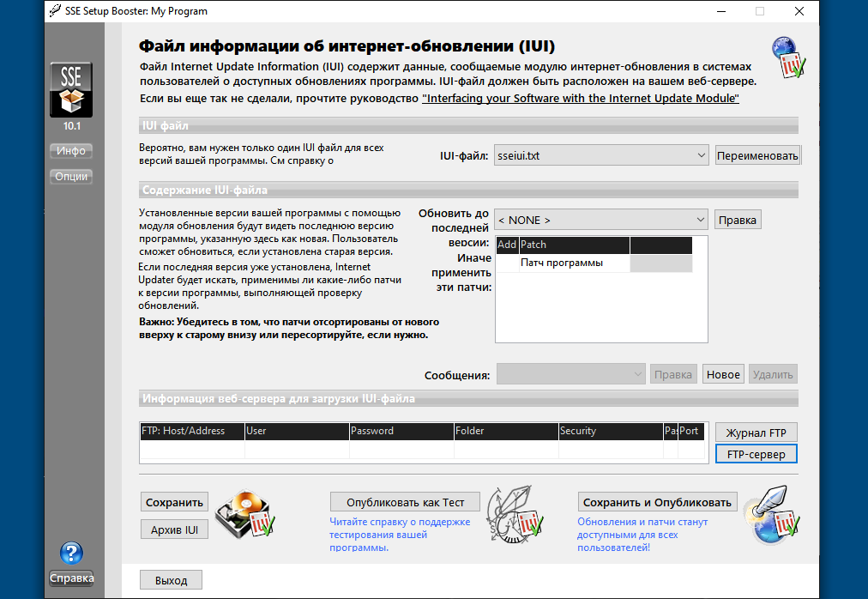Open the Опции settings
The image size is (868, 599).
(x=71, y=177)
